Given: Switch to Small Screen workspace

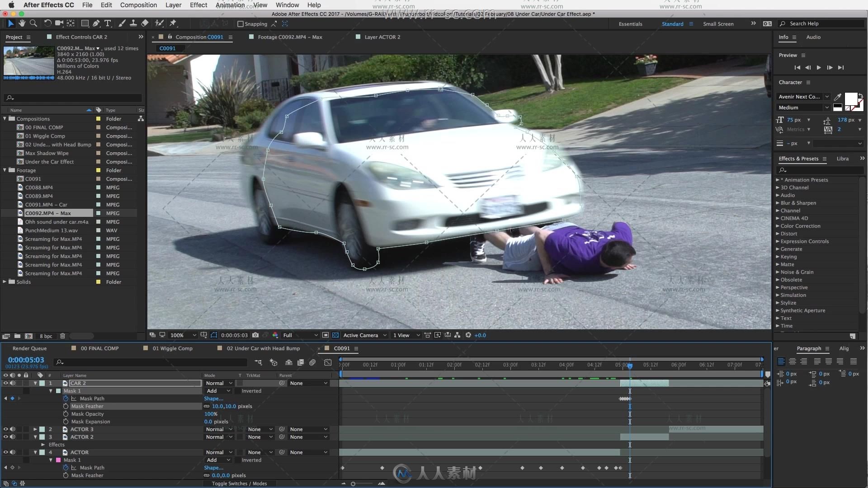Looking at the screenshot, I should tap(718, 24).
